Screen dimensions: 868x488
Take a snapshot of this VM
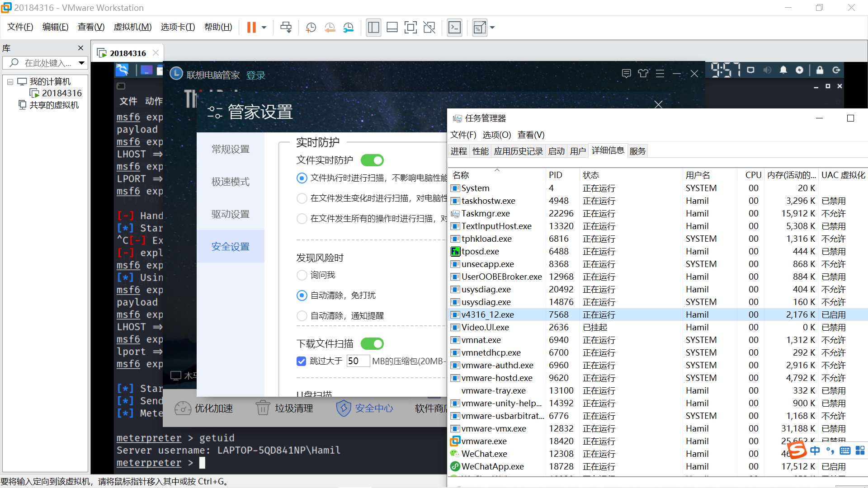pyautogui.click(x=311, y=28)
